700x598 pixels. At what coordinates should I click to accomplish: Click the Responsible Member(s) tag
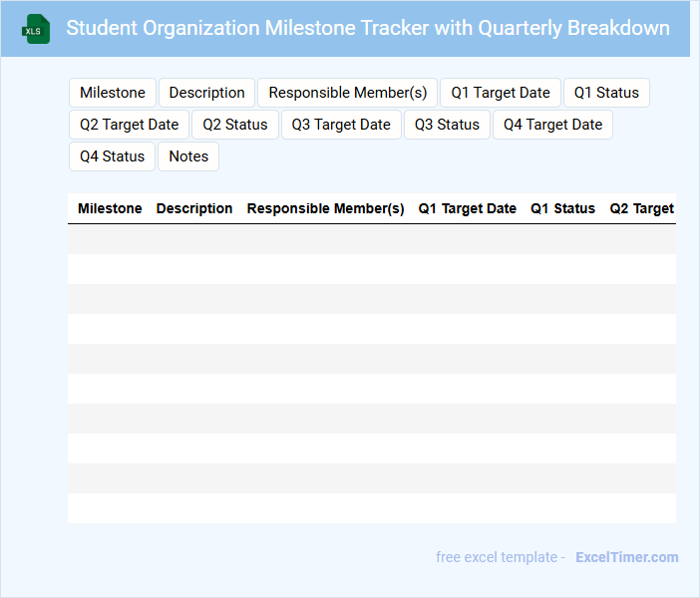(347, 93)
